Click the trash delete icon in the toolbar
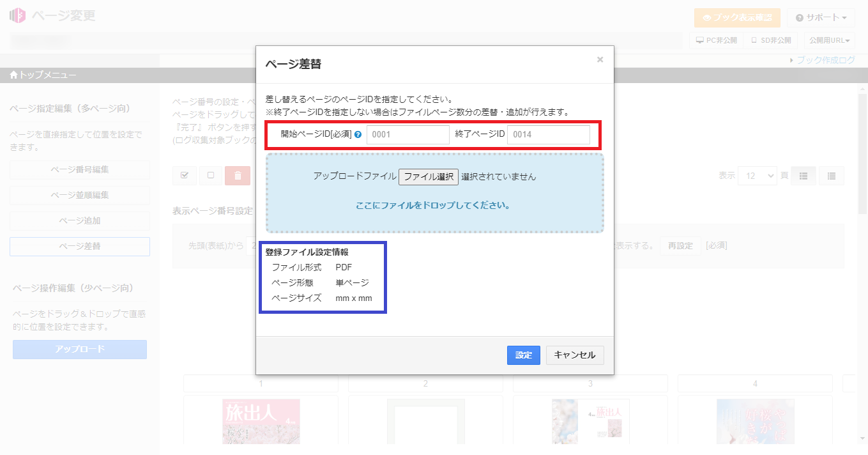This screenshot has width=868, height=455. [238, 175]
